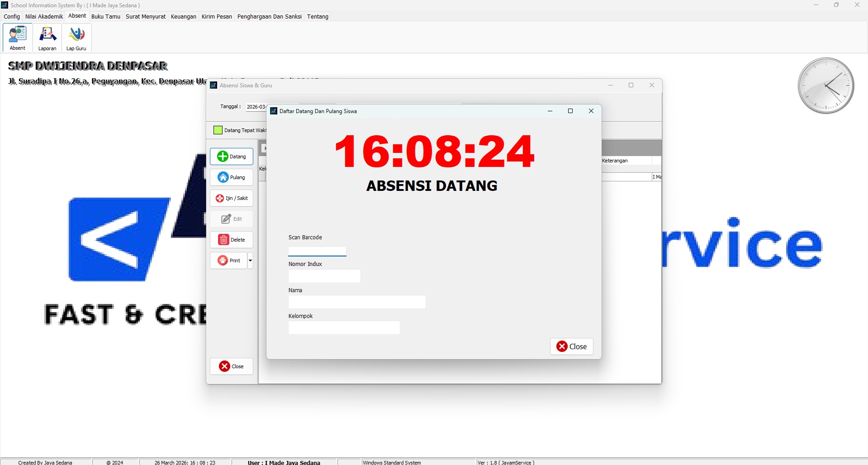Click the Kelompok text field

click(344, 328)
